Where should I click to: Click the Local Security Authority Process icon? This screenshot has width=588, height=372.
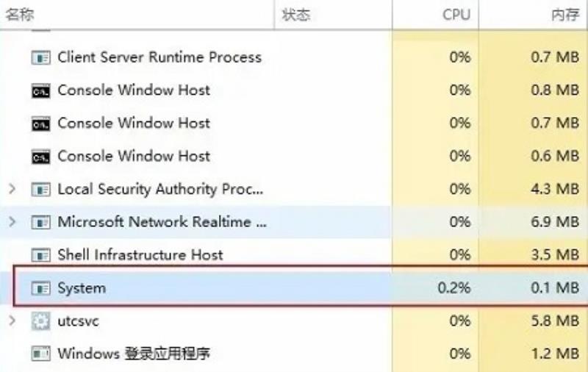coord(40,190)
